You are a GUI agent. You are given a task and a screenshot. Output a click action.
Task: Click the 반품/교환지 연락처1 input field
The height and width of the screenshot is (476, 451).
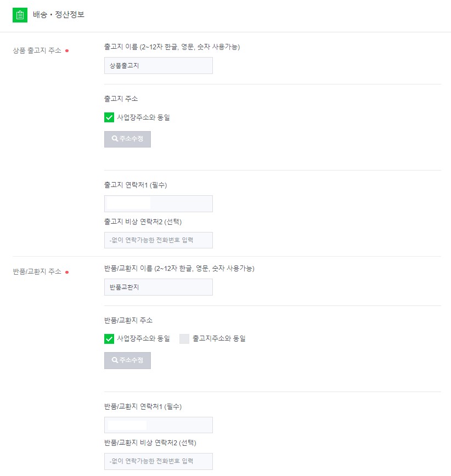[x=158, y=424]
